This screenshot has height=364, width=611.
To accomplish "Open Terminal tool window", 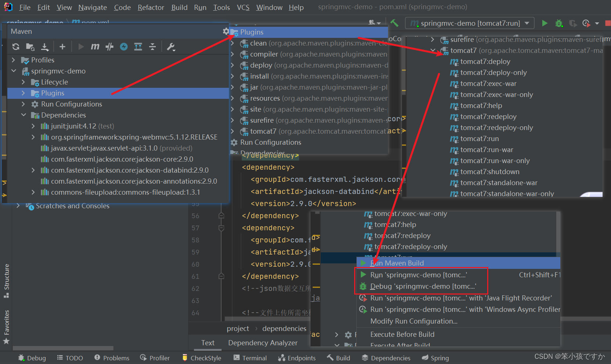I will pyautogui.click(x=250, y=358).
